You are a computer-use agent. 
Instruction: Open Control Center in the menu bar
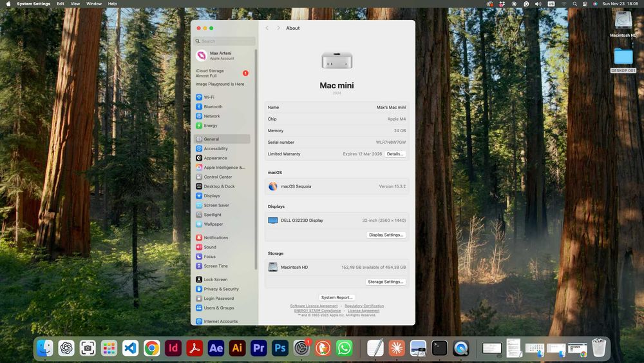coord(585,4)
